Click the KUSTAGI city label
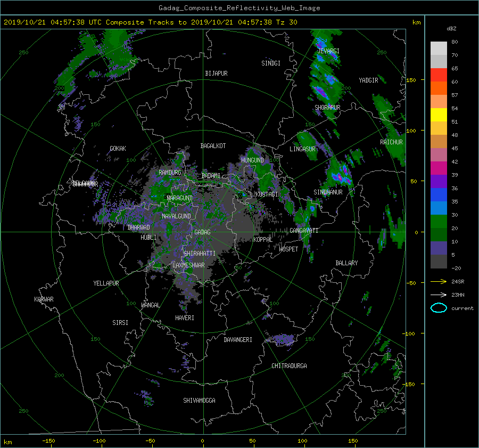Screen dimensions: 479x448 267,194
